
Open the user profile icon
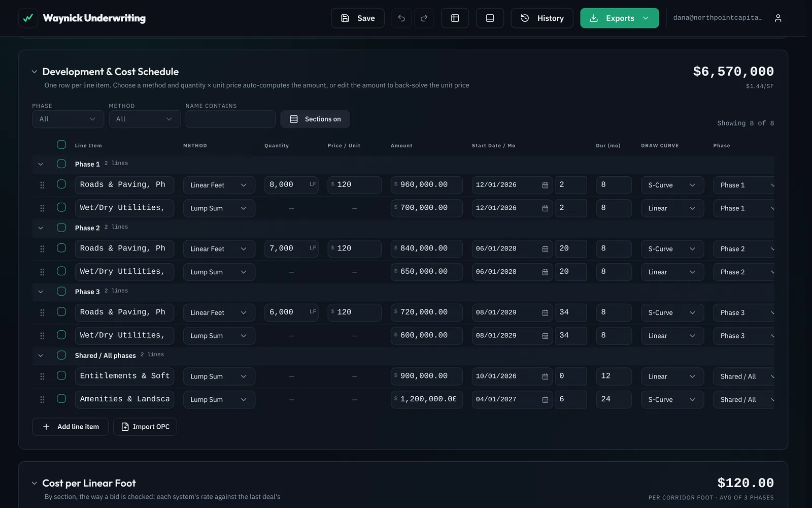[778, 18]
